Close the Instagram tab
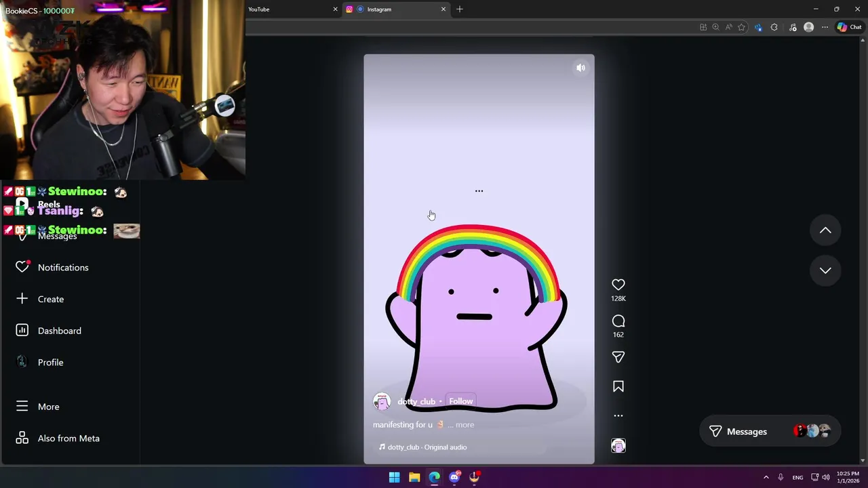 point(443,9)
